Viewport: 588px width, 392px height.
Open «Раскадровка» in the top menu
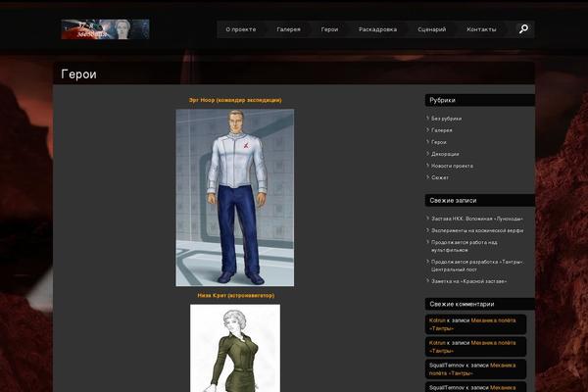point(377,29)
